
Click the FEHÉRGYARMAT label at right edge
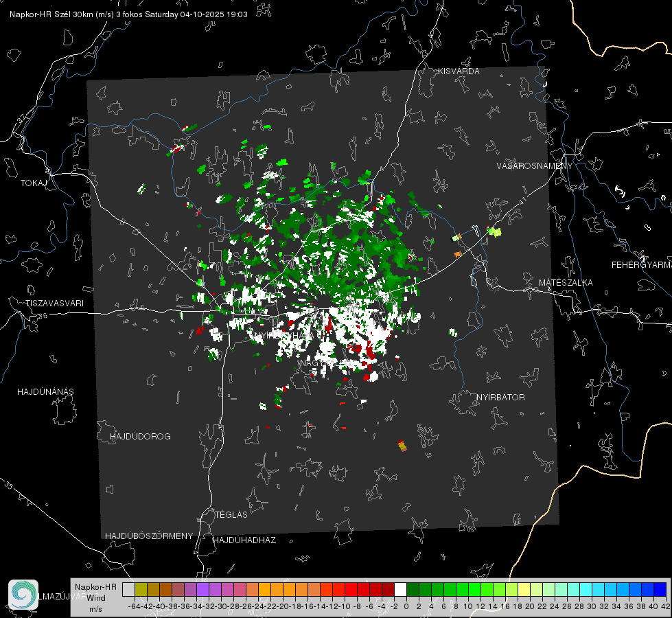point(642,265)
